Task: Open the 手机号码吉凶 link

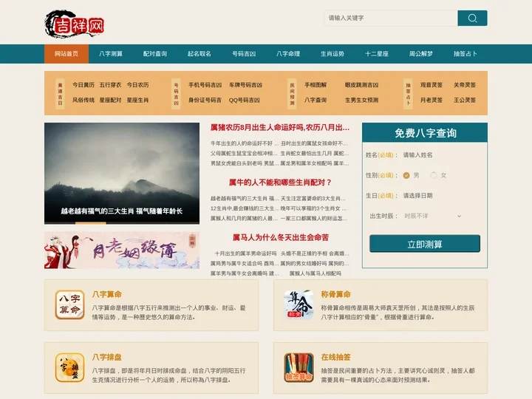Action: point(205,85)
